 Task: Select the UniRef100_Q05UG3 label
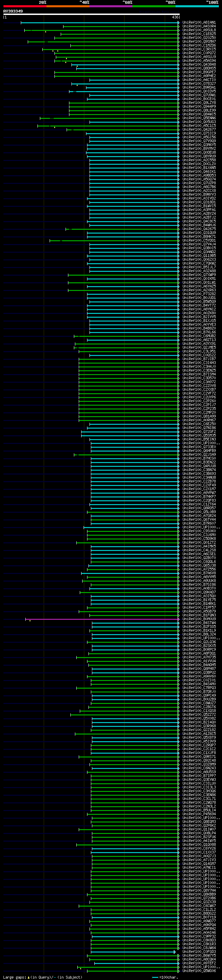pos(199,122)
